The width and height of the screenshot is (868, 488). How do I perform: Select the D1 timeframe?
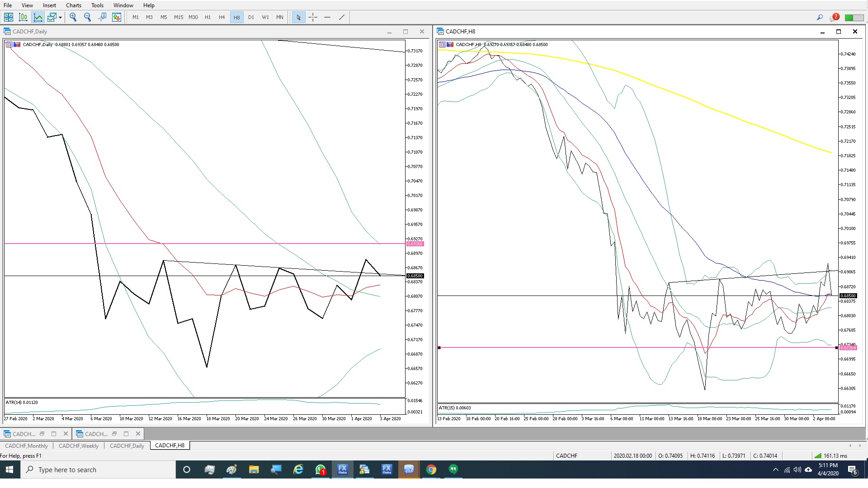[x=251, y=17]
